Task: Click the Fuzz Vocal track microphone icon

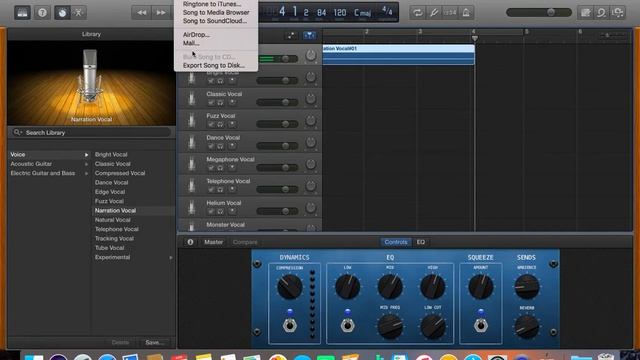Action: (191, 120)
